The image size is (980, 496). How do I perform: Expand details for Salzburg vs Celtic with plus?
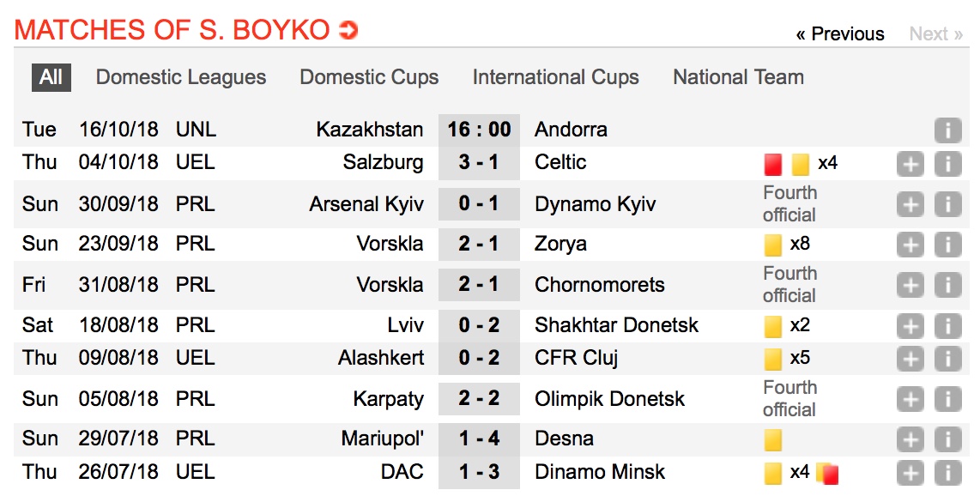coord(910,163)
